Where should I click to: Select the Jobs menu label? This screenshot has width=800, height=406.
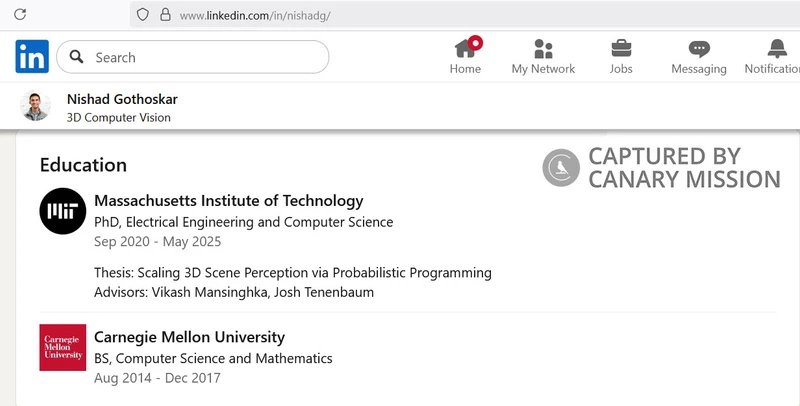point(621,69)
